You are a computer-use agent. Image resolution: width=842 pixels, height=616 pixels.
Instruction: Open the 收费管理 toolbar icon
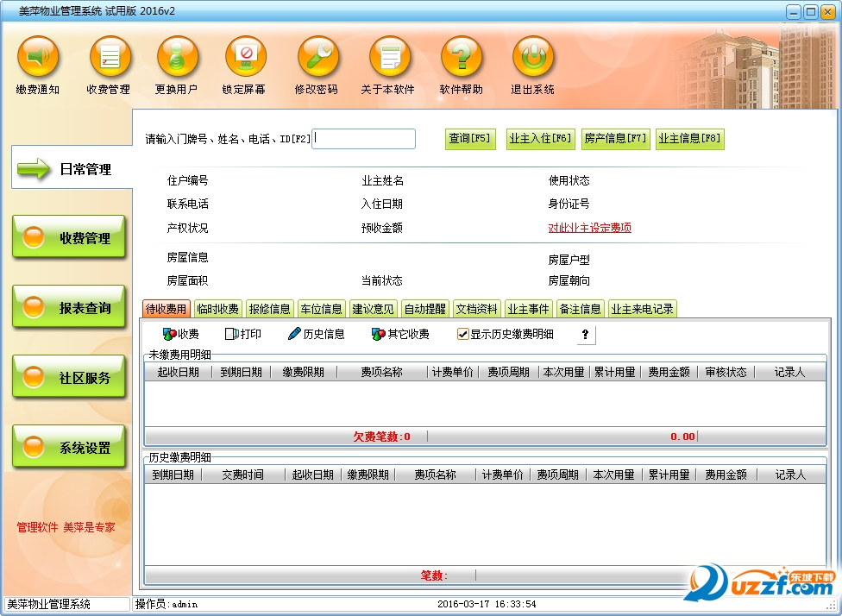pyautogui.click(x=110, y=56)
